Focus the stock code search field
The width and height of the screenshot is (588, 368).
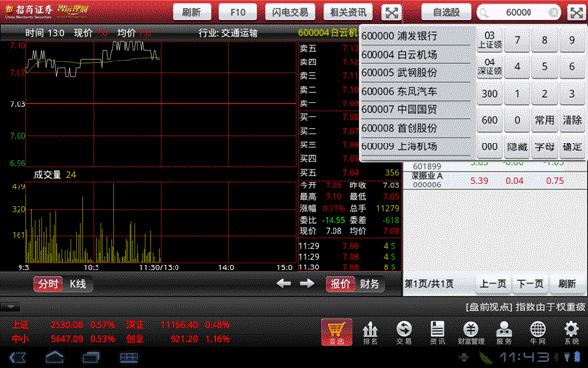coord(518,13)
